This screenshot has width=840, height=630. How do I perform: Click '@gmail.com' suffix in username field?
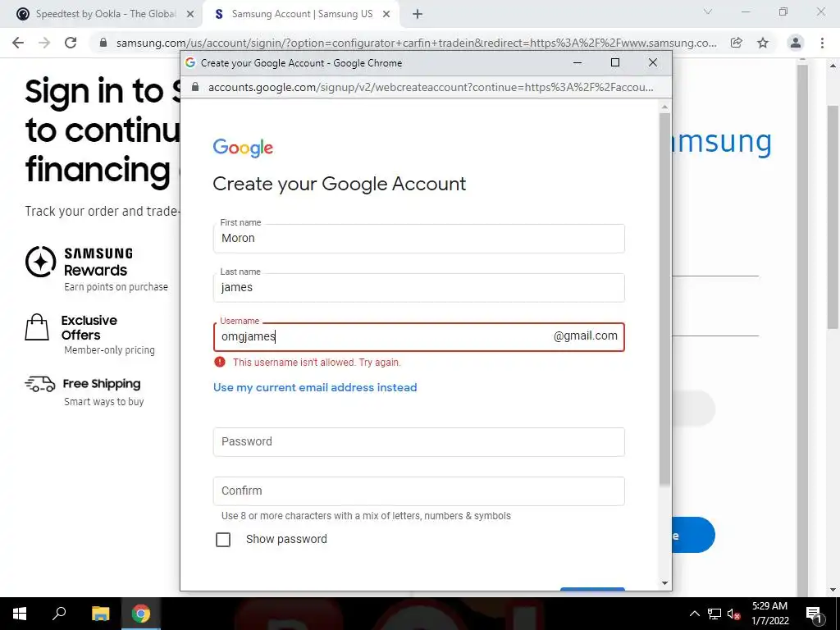click(x=585, y=336)
